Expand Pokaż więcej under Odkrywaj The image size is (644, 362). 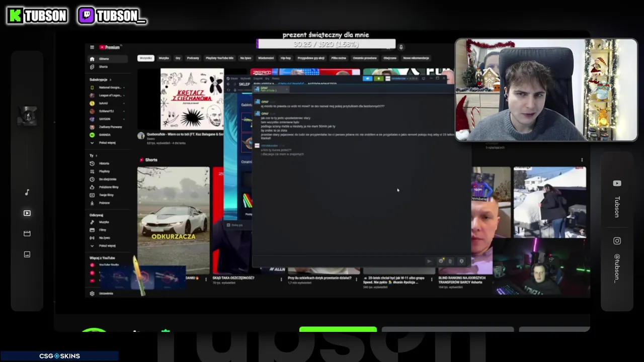coord(104,245)
